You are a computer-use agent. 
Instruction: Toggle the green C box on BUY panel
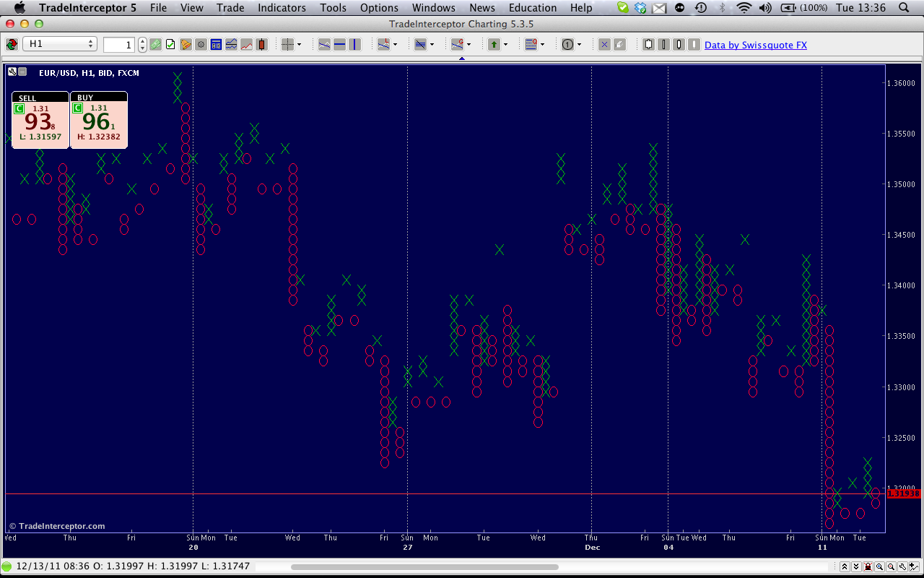(78, 108)
